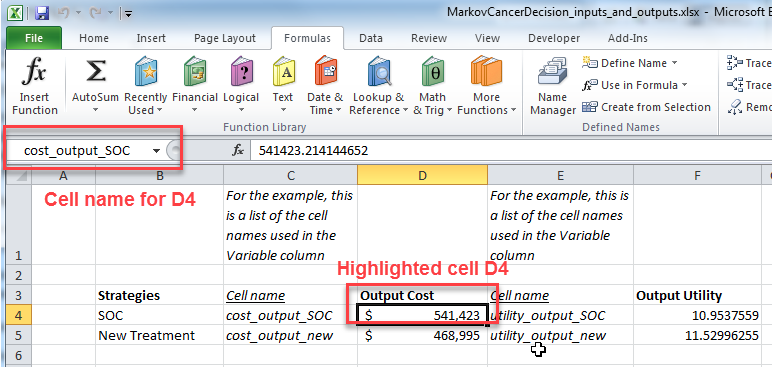Select cell containing utility_output_SOC
The width and height of the screenshot is (773, 369).
561,315
